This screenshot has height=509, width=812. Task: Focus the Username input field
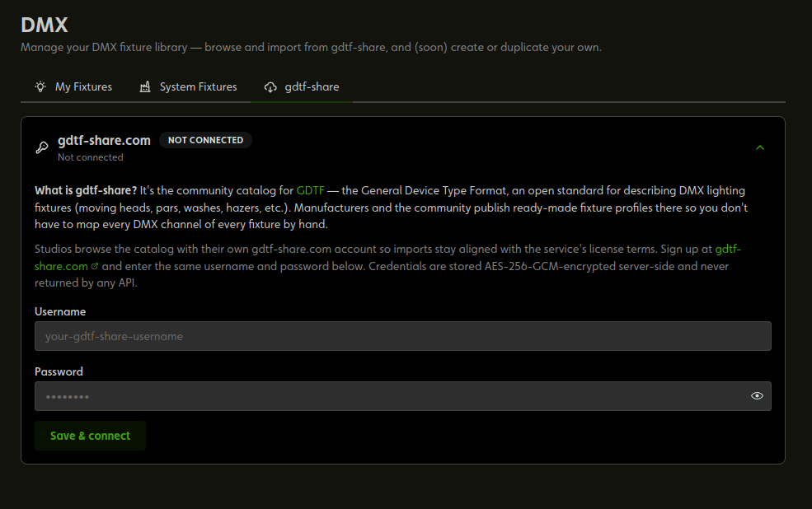tap(403, 336)
